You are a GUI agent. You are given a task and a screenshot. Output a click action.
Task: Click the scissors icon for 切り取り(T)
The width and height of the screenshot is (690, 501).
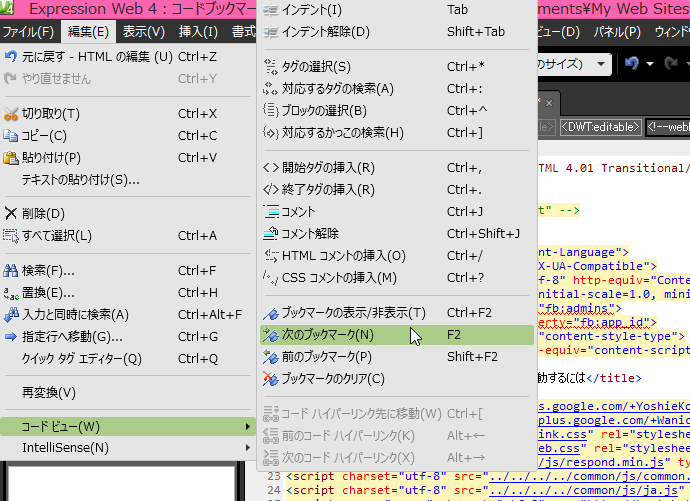click(x=11, y=114)
